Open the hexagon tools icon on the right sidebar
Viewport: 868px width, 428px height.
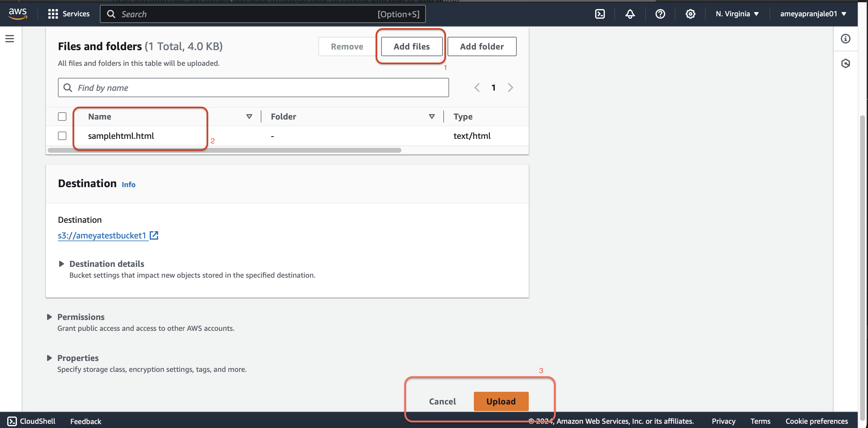tap(845, 63)
